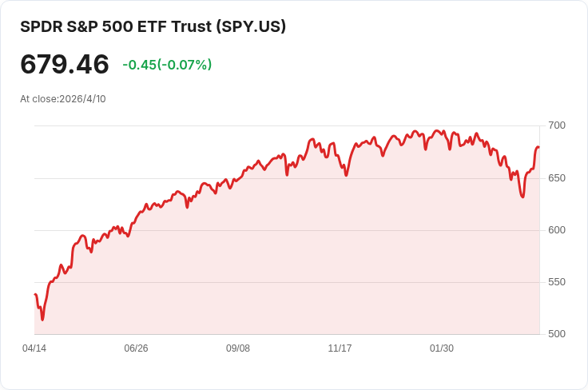Click the At close:2026/4/10 date text
Screen dimensions: 588x390
point(63,99)
